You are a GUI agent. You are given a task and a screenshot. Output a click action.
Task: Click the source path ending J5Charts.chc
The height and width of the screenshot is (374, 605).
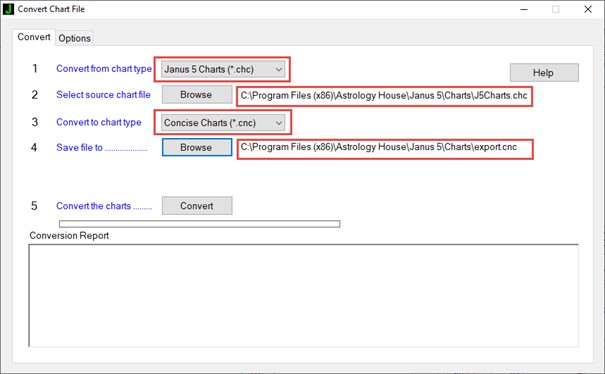[x=384, y=96]
